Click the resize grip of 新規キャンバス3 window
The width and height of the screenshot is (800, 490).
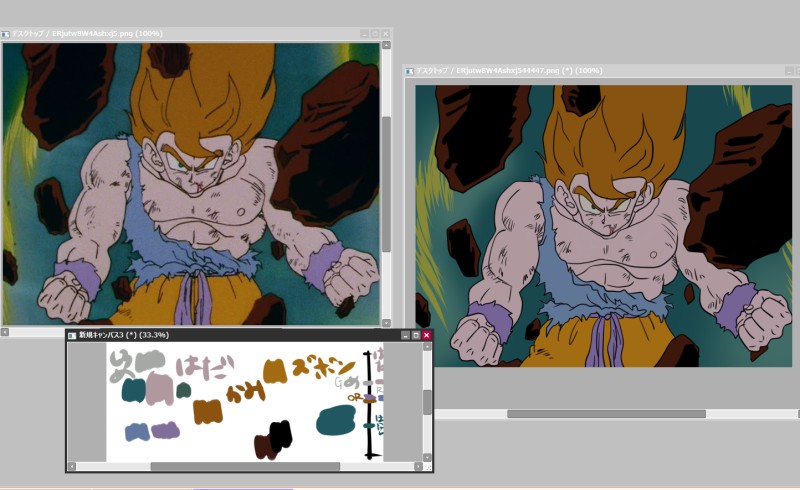(x=428, y=467)
